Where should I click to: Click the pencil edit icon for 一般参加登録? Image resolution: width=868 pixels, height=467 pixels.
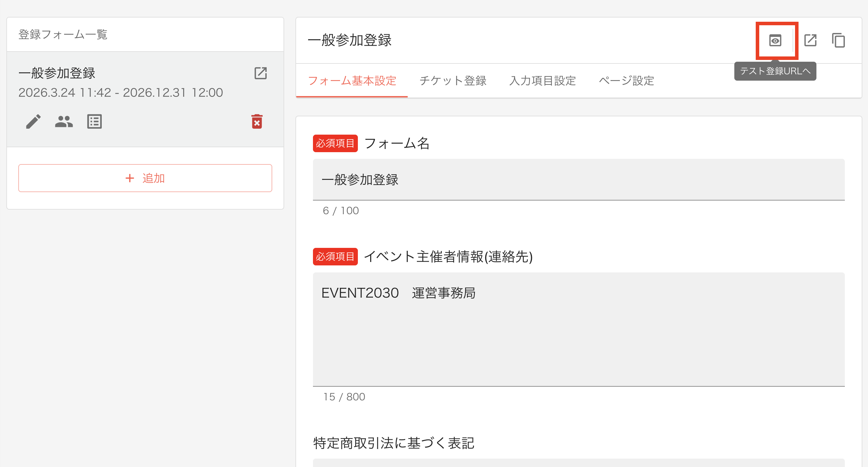(33, 122)
